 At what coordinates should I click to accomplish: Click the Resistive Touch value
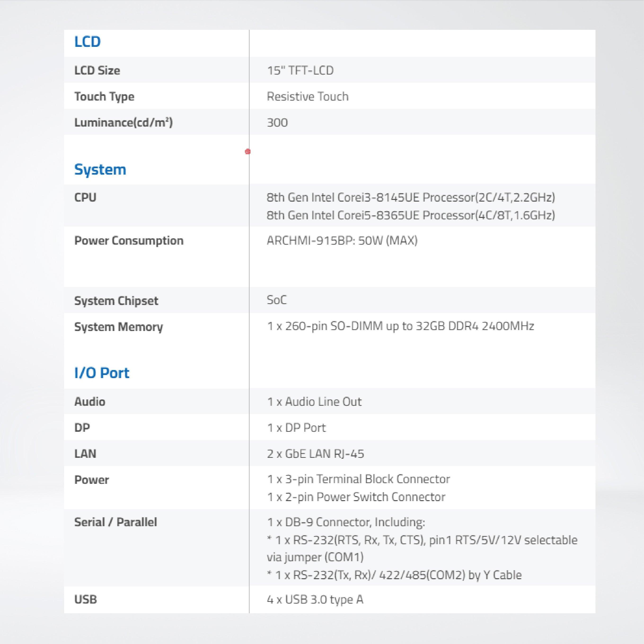[x=307, y=96]
